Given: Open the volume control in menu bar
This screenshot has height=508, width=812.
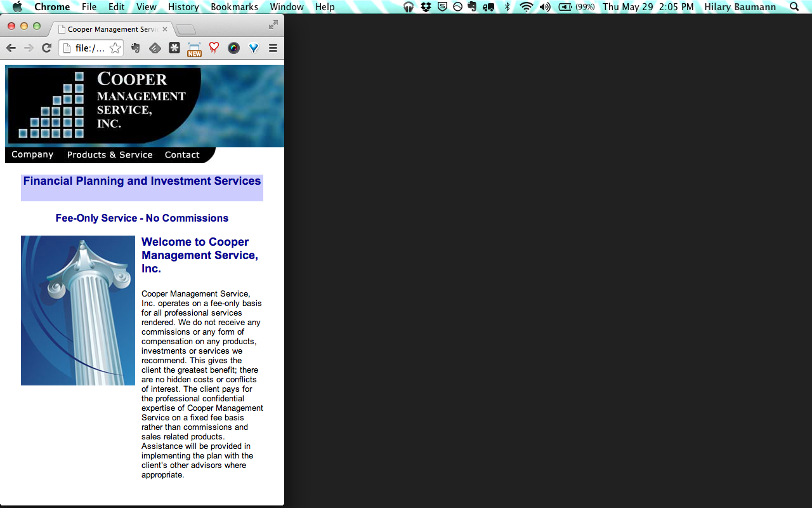Looking at the screenshot, I should pyautogui.click(x=545, y=7).
